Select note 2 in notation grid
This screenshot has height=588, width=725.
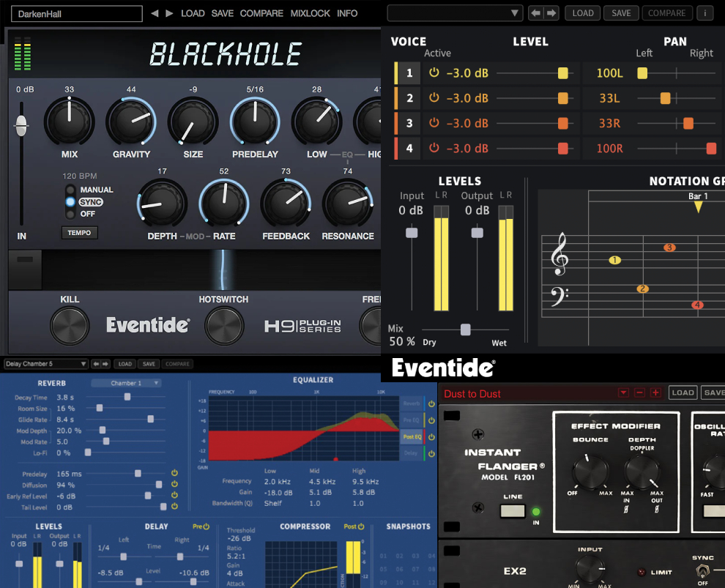point(643,289)
